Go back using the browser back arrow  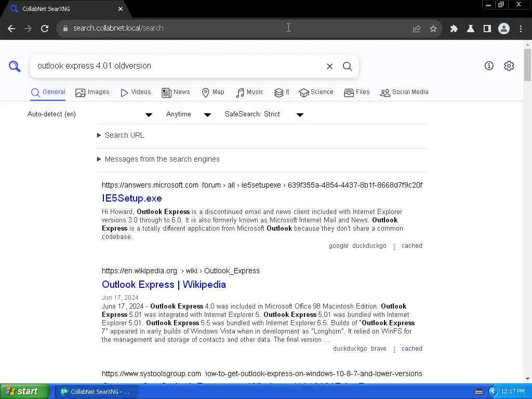coord(11,29)
